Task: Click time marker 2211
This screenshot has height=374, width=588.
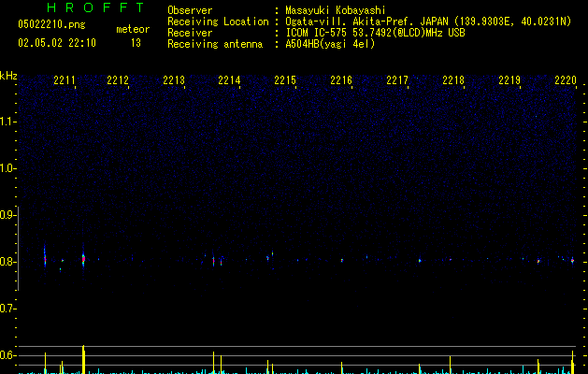Action: point(65,80)
